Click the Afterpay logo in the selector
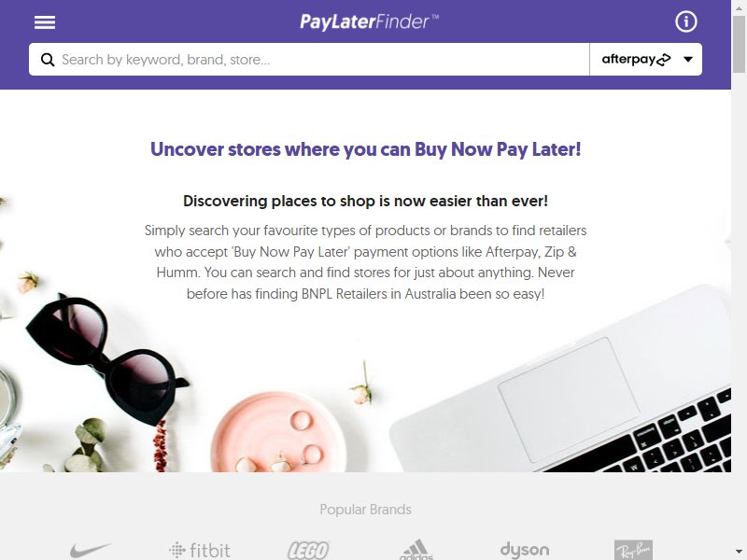Viewport: 747px width, 560px height. [x=636, y=59]
